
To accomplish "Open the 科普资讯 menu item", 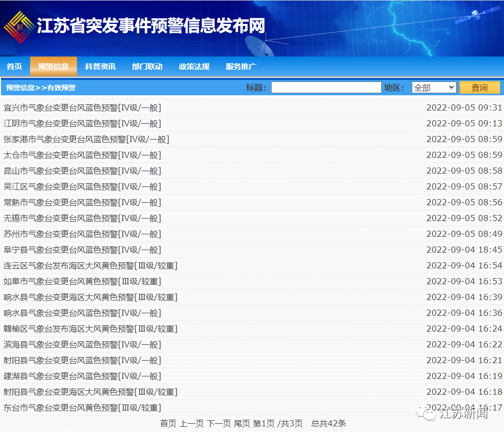I will [x=100, y=66].
